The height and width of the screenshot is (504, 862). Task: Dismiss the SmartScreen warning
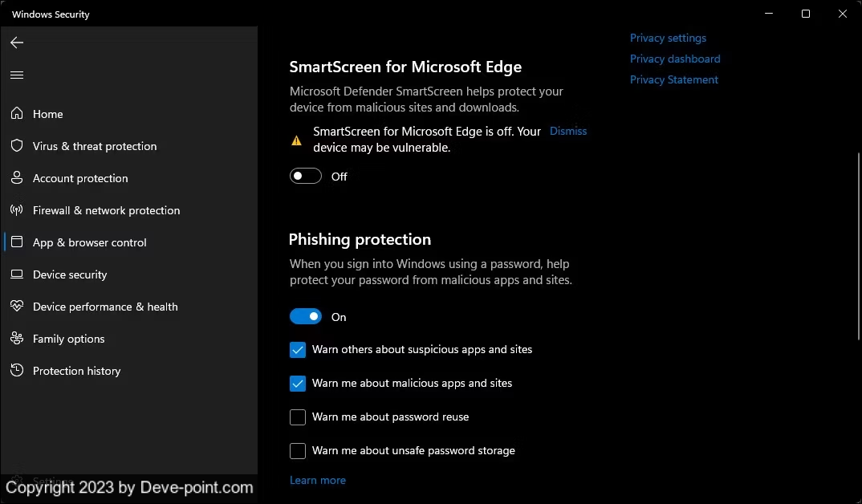(568, 131)
